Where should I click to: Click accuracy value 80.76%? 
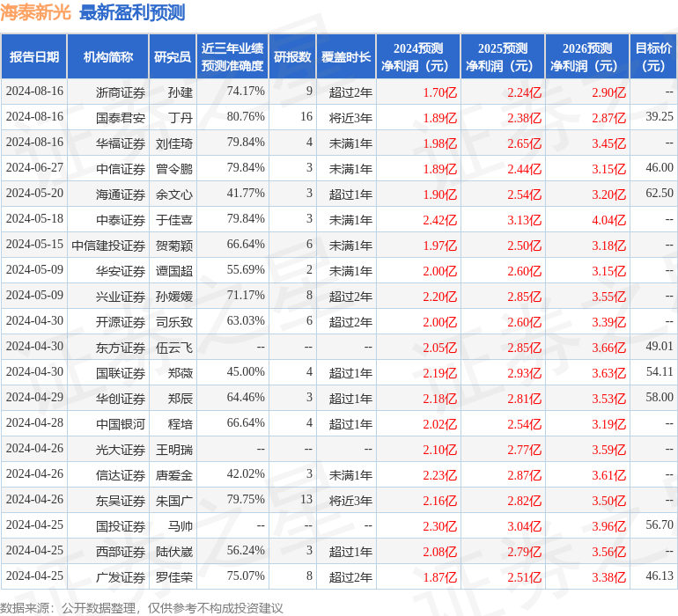coord(246,116)
